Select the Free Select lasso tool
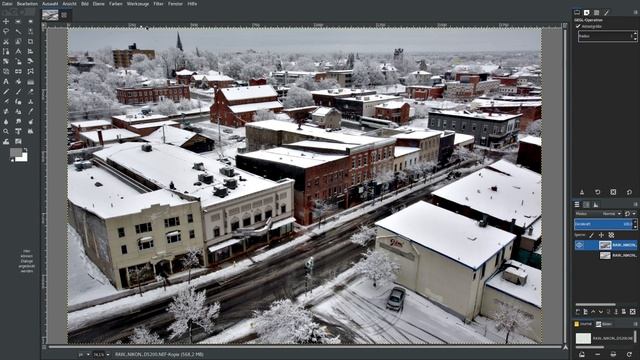Image resolution: width=640 pixels, height=360 pixels. (6, 31)
